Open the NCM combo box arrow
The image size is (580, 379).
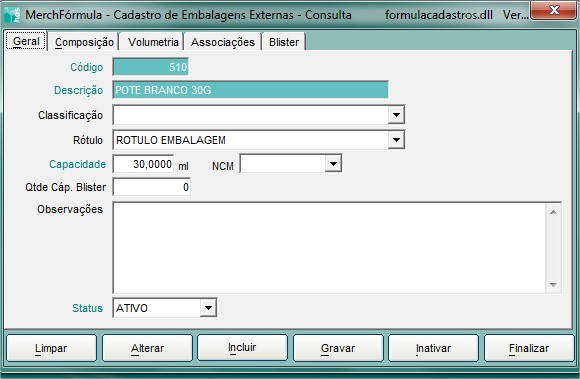333,164
